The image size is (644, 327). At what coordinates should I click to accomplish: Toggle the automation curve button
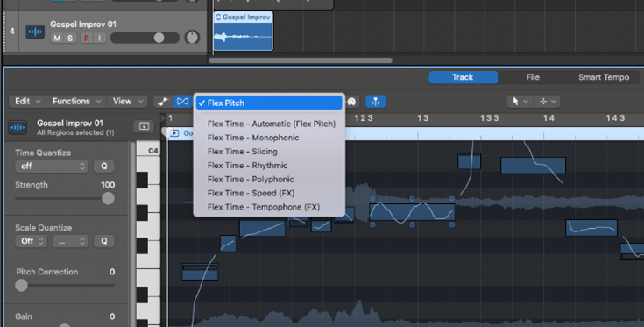163,102
